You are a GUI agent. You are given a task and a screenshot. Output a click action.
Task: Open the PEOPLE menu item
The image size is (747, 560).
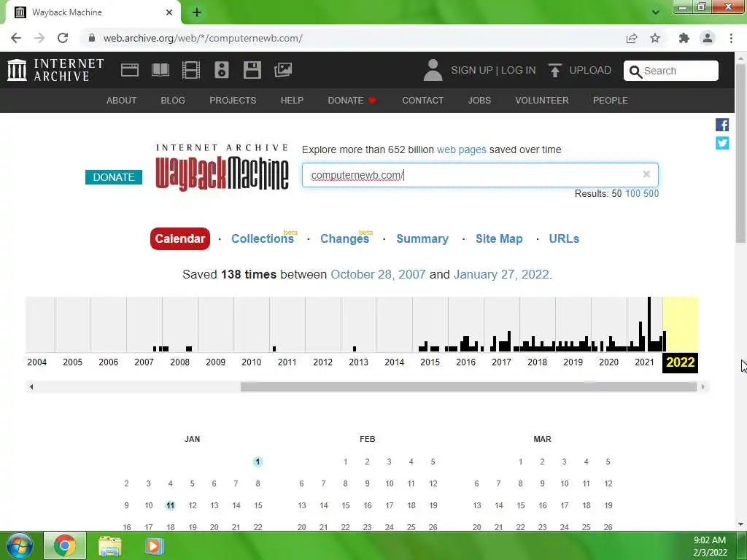coord(611,101)
